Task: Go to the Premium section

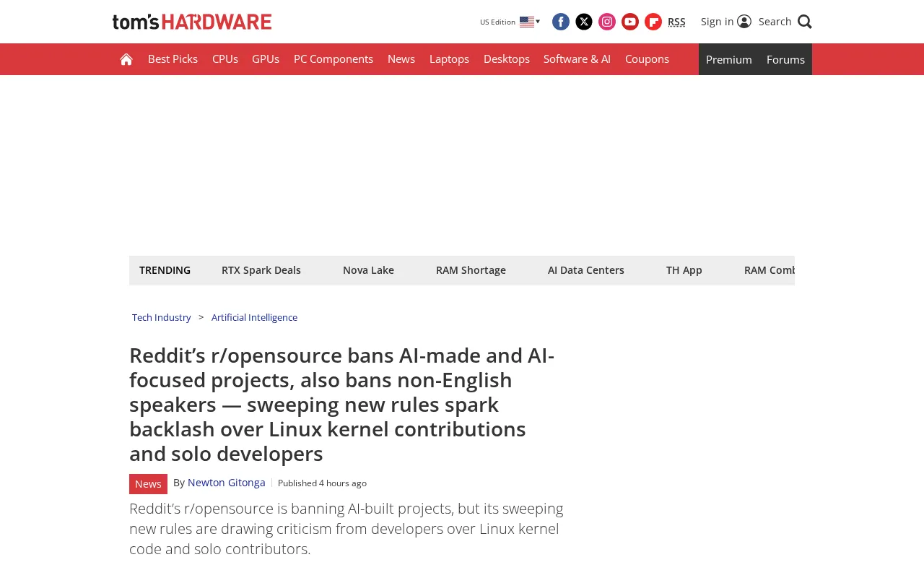Action: tap(729, 59)
